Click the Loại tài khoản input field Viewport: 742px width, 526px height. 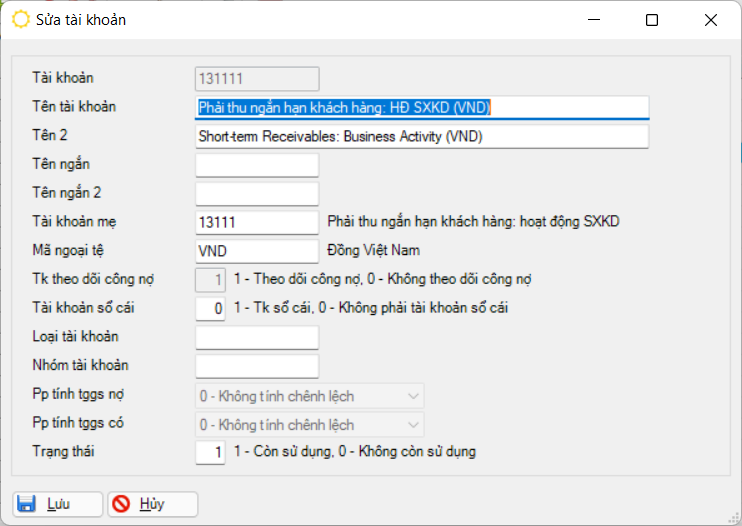[x=256, y=338]
